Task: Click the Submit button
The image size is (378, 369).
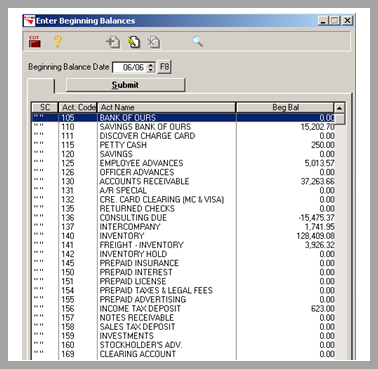Action: coord(125,85)
